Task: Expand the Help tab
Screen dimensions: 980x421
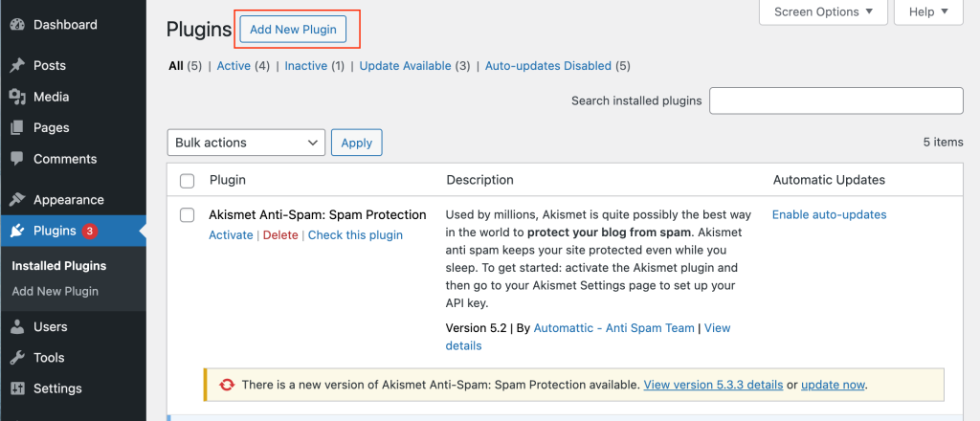Action: pyautogui.click(x=928, y=12)
